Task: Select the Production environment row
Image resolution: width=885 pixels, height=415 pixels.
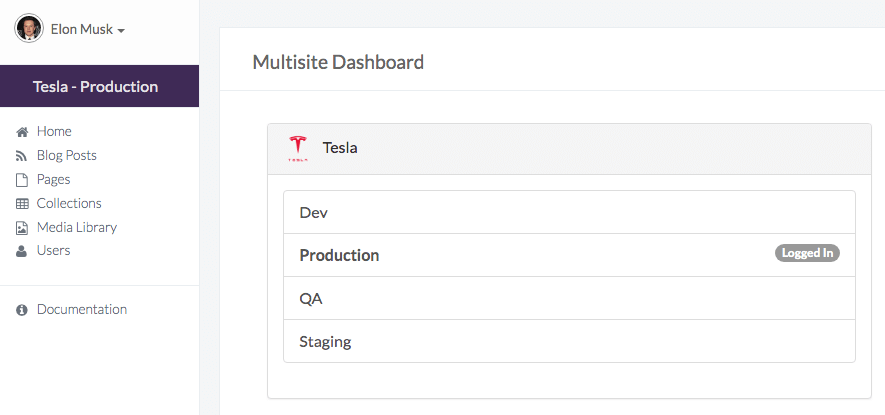Action: tap(569, 255)
